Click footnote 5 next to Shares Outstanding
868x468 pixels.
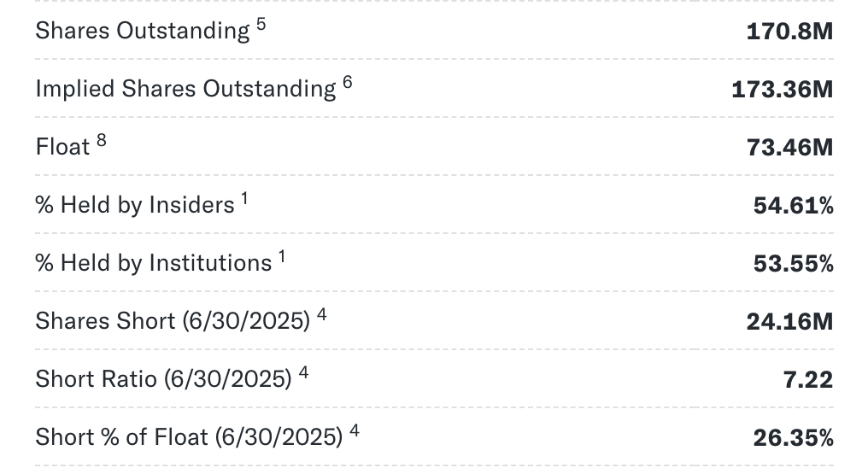261,25
